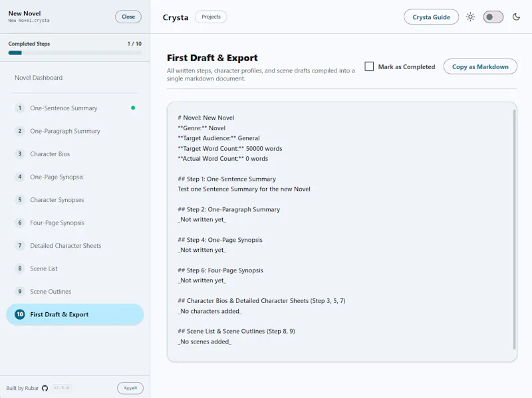
Task: Click the markdown preview scrollbar
Action: tap(514, 229)
